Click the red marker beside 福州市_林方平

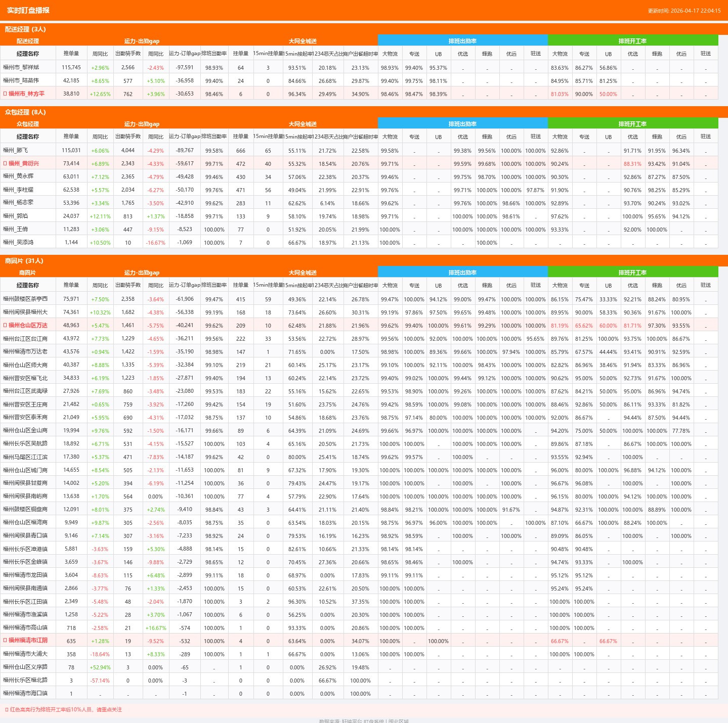pyautogui.click(x=5, y=94)
